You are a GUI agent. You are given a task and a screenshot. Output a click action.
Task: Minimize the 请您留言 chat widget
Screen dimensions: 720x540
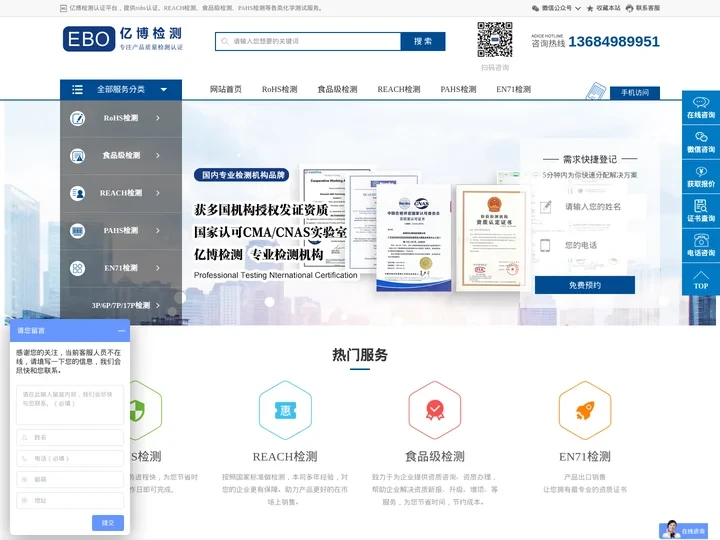point(121,331)
